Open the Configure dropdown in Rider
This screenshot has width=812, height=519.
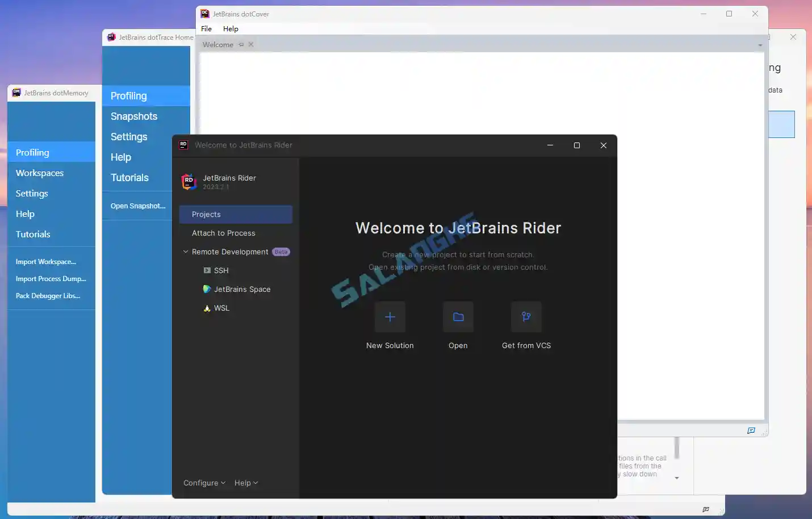click(x=204, y=483)
